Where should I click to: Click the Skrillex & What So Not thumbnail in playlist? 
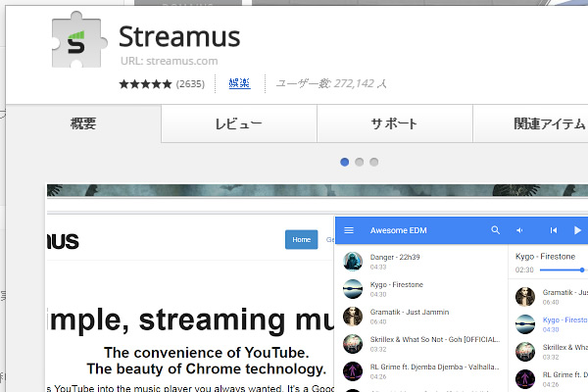pos(353,344)
